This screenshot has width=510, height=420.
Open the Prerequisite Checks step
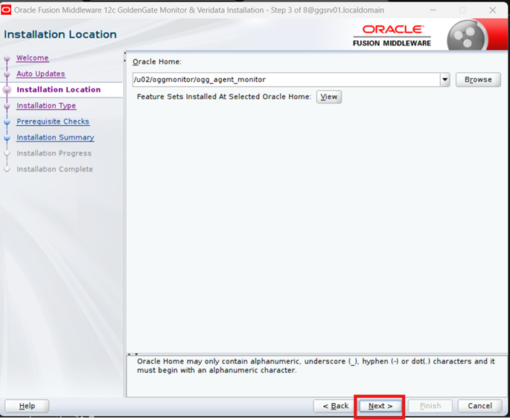(x=53, y=121)
